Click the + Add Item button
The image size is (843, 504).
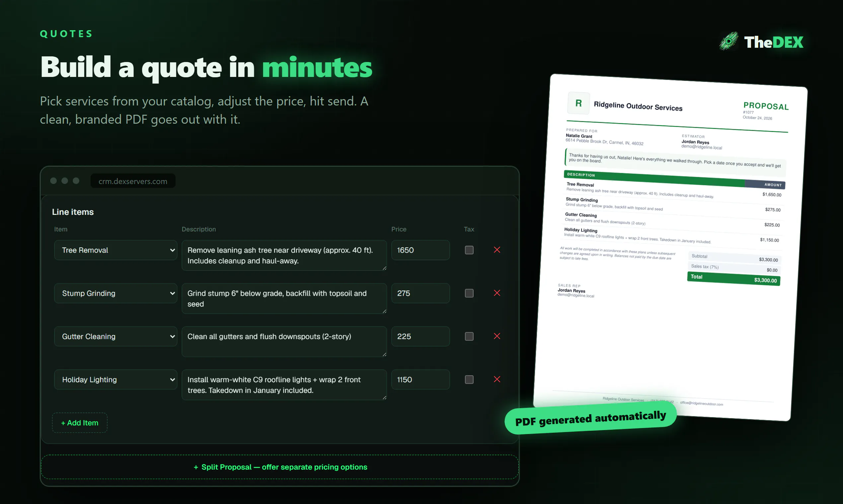(x=80, y=423)
